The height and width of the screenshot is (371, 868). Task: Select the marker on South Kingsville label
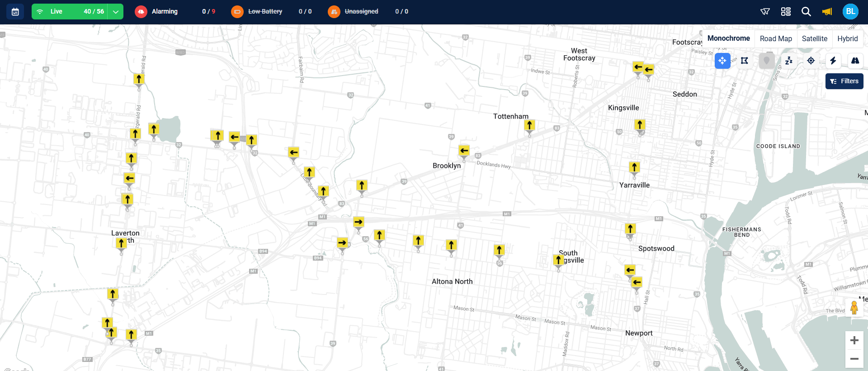558,260
